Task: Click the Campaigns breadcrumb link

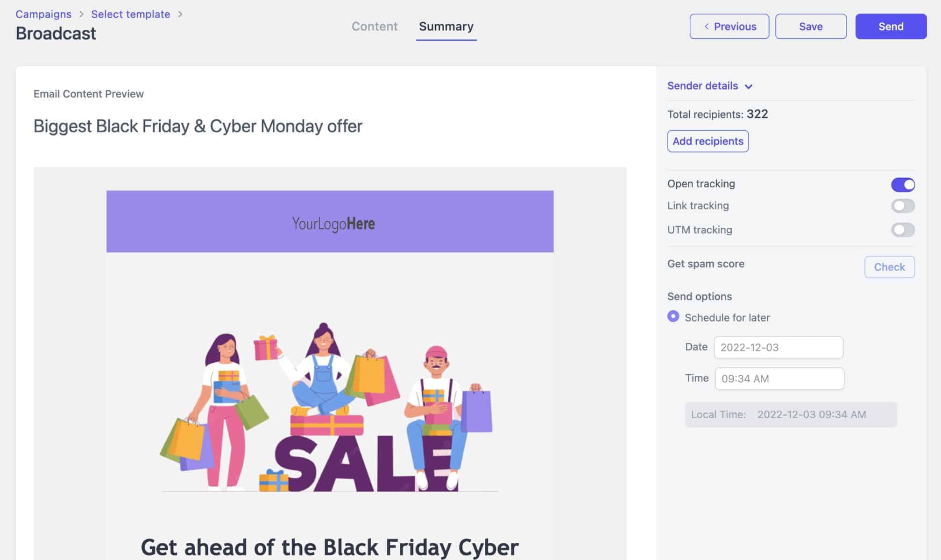Action: coord(43,14)
